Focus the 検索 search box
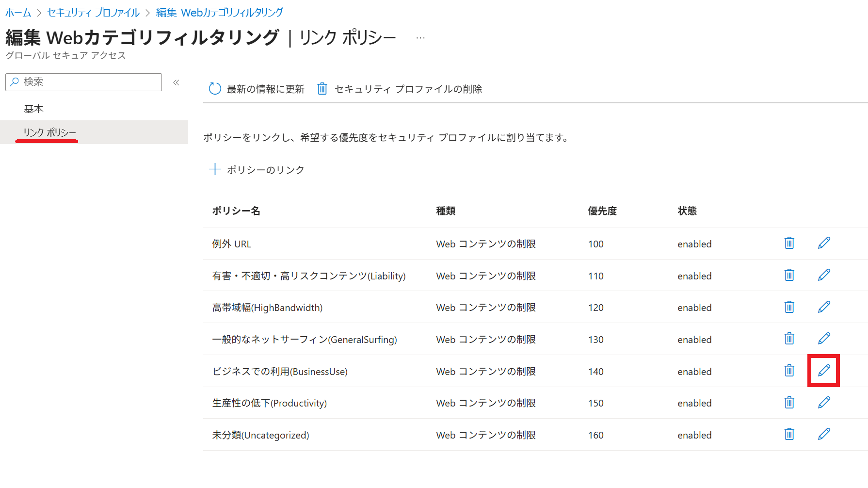The height and width of the screenshot is (488, 868). coord(83,82)
